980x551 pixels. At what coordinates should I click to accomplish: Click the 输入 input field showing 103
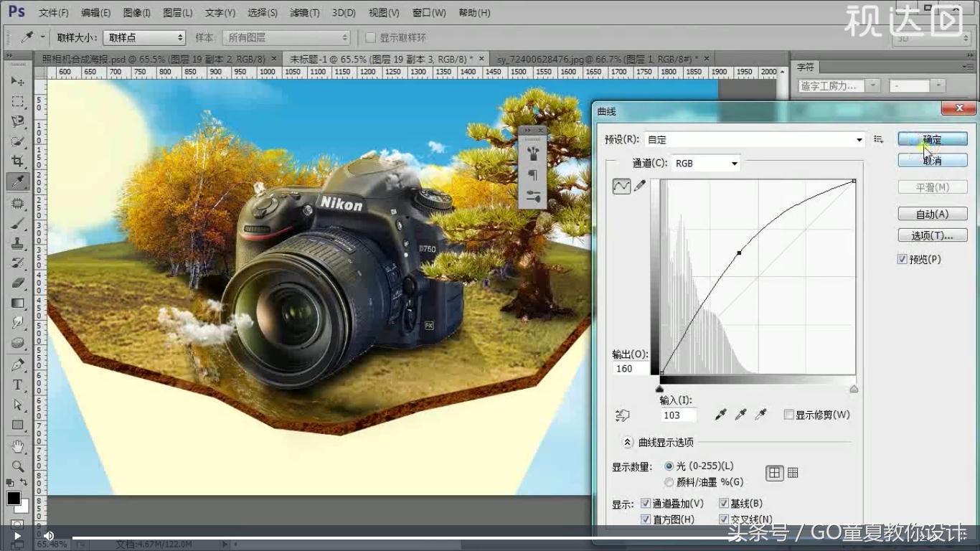click(677, 414)
